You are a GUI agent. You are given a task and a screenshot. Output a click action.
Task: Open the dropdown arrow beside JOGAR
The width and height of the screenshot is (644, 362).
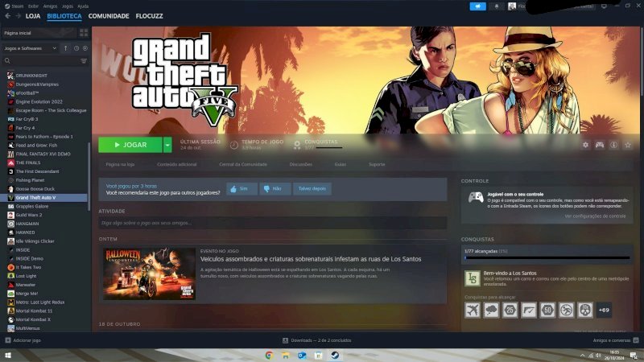tap(167, 145)
